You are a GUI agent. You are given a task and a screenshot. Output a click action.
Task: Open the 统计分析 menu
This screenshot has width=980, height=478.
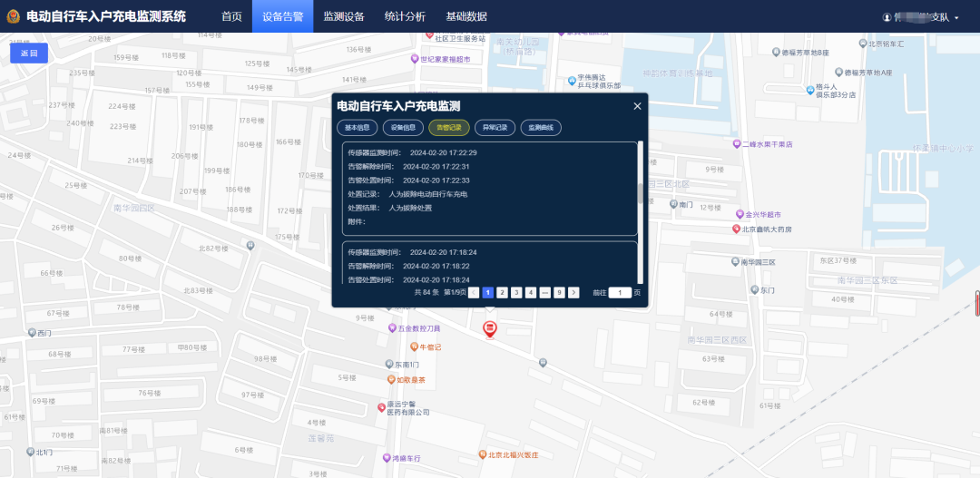pyautogui.click(x=405, y=16)
